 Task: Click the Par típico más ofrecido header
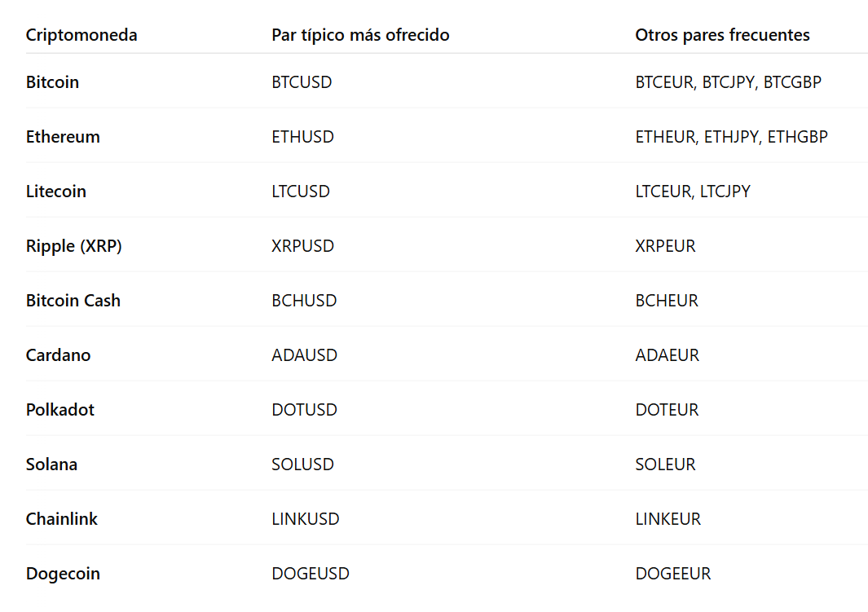[x=360, y=35]
